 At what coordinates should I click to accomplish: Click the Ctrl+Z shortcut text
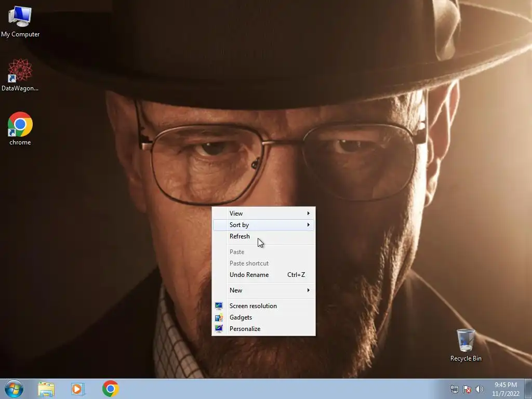[296, 275]
